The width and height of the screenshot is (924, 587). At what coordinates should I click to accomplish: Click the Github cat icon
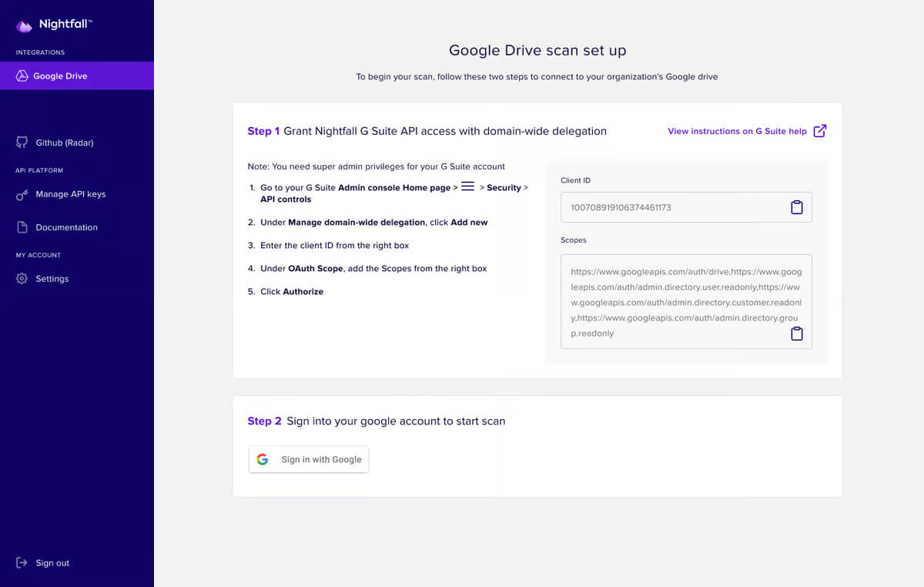pos(22,143)
